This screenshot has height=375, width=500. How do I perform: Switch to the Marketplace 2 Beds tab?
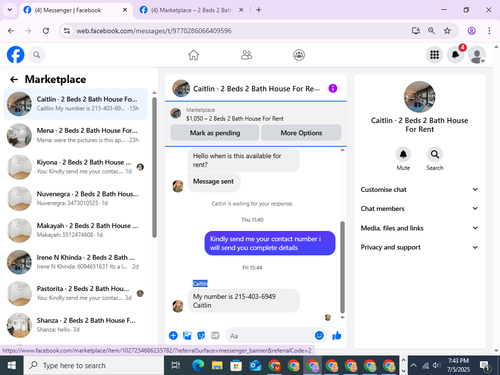click(x=191, y=10)
